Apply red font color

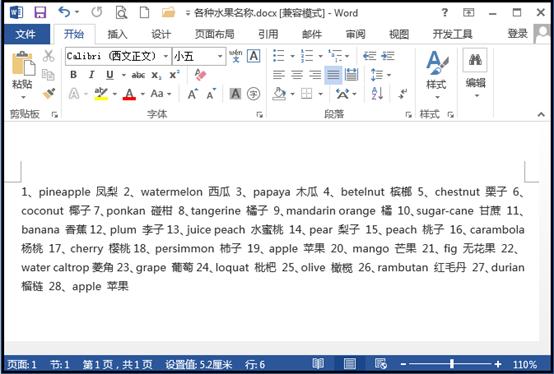pyautogui.click(x=129, y=94)
